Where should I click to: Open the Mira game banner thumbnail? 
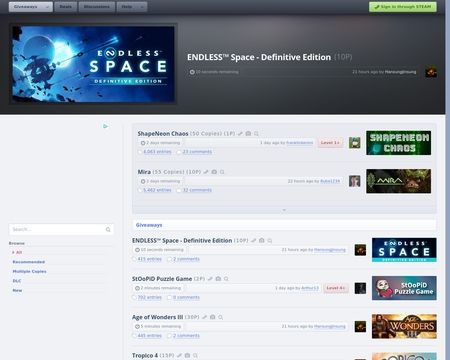(x=399, y=181)
